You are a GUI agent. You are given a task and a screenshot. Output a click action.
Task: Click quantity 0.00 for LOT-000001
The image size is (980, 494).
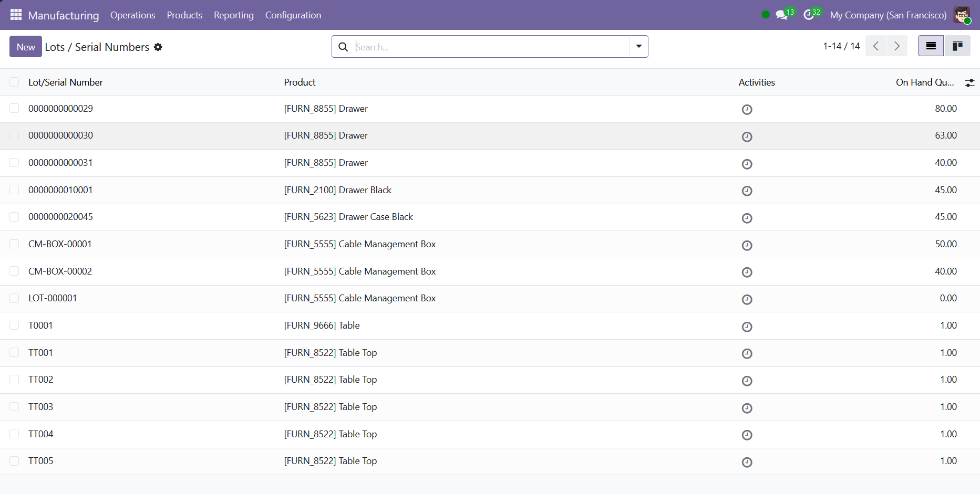click(948, 298)
